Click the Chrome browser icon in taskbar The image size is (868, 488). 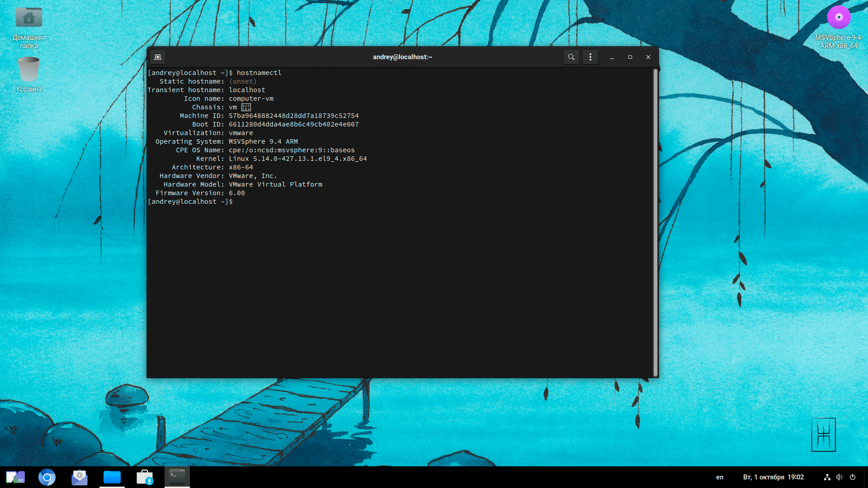point(47,477)
